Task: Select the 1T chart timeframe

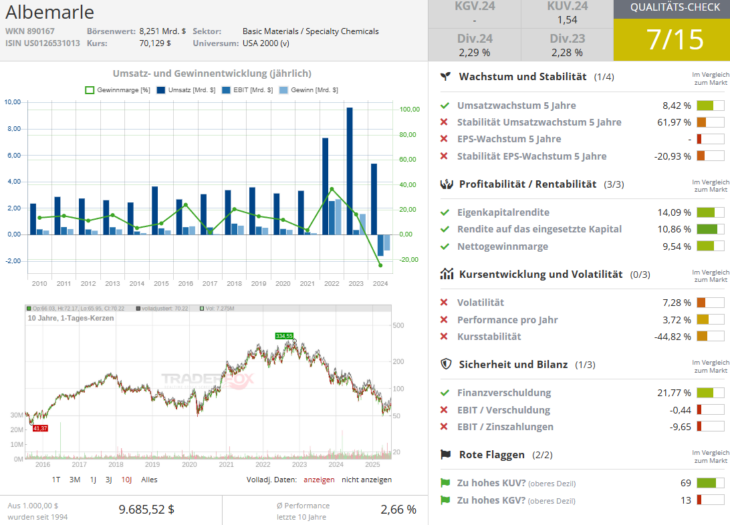Action: tap(56, 479)
